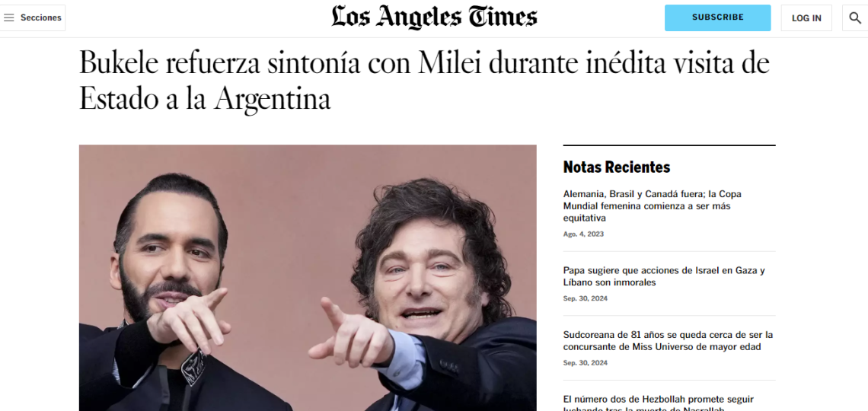868x411 pixels.
Task: Click the Ago. 4, 2023 date stamp
Action: click(x=583, y=234)
